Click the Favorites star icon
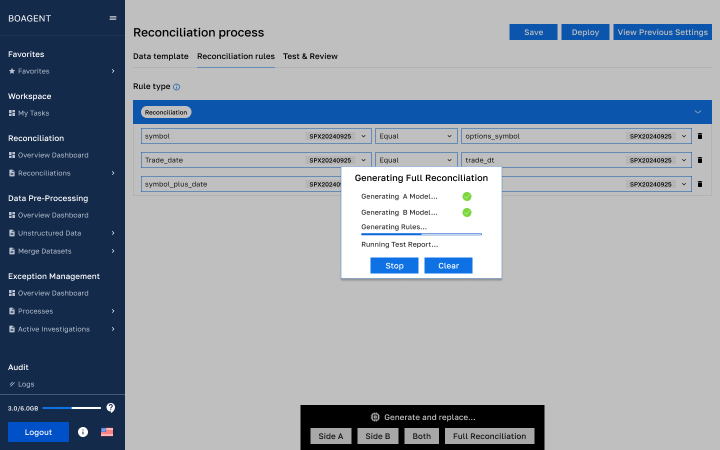This screenshot has width=720, height=450. click(x=12, y=71)
